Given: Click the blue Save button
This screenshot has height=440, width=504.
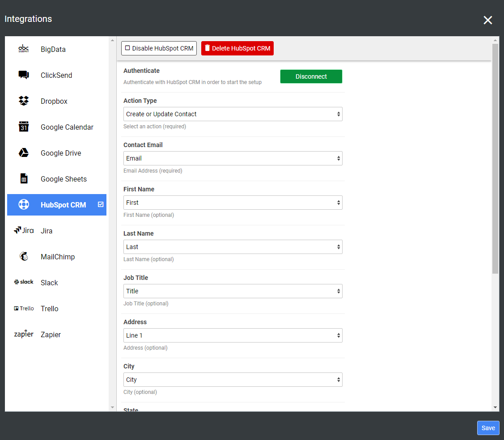Looking at the screenshot, I should (x=488, y=428).
